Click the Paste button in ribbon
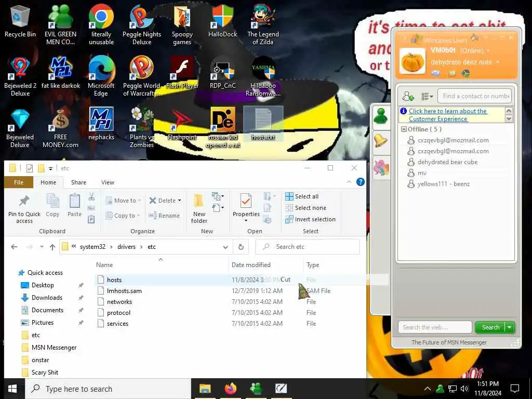Screen dimensions: 532x399 (74, 205)
